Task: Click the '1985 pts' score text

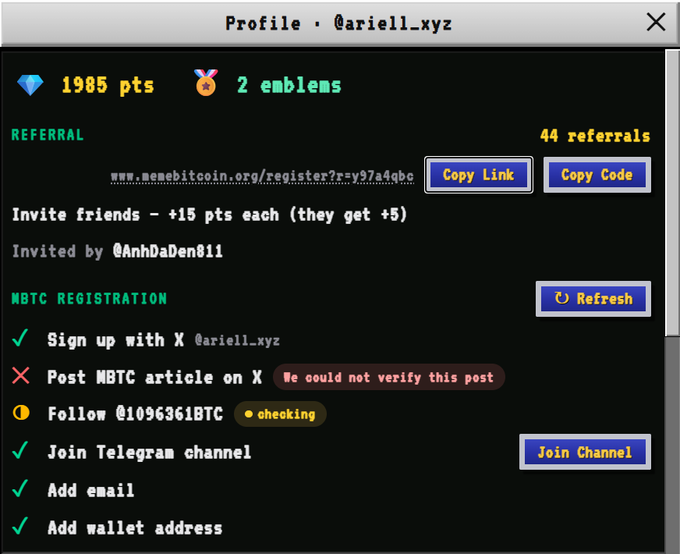Action: [108, 85]
